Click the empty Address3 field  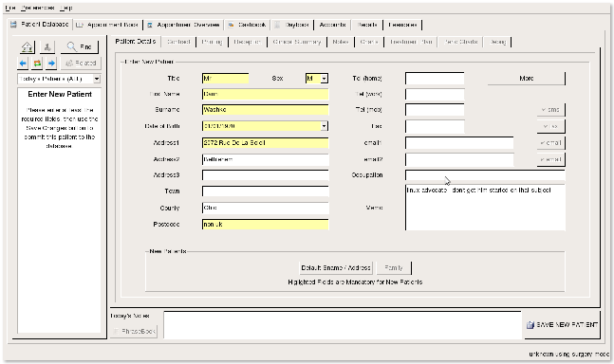pos(265,175)
